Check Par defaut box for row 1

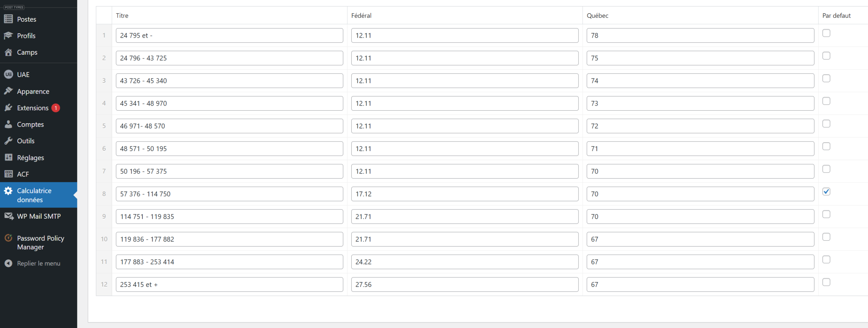click(826, 33)
